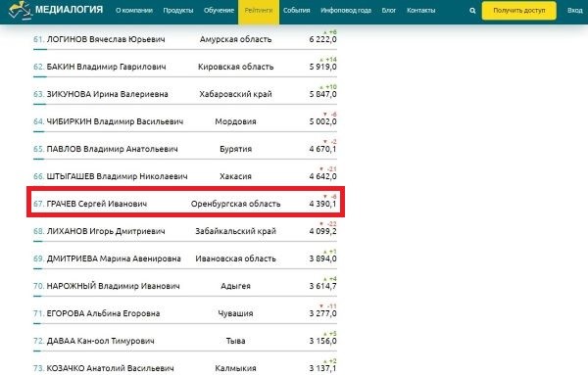Click the score value 4 099,2

[322, 231]
